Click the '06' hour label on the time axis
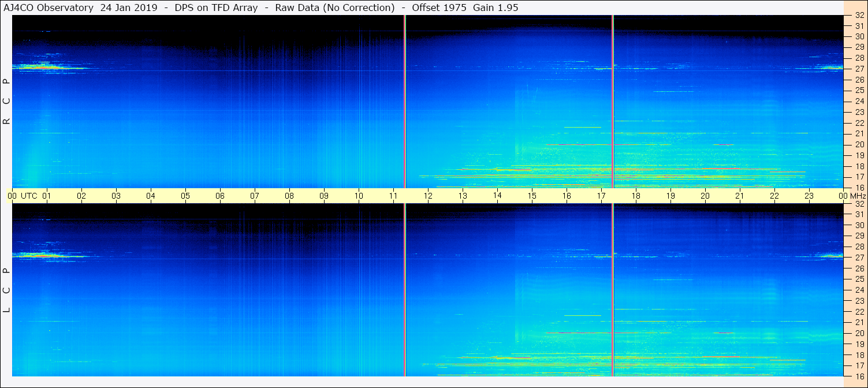 pyautogui.click(x=220, y=196)
